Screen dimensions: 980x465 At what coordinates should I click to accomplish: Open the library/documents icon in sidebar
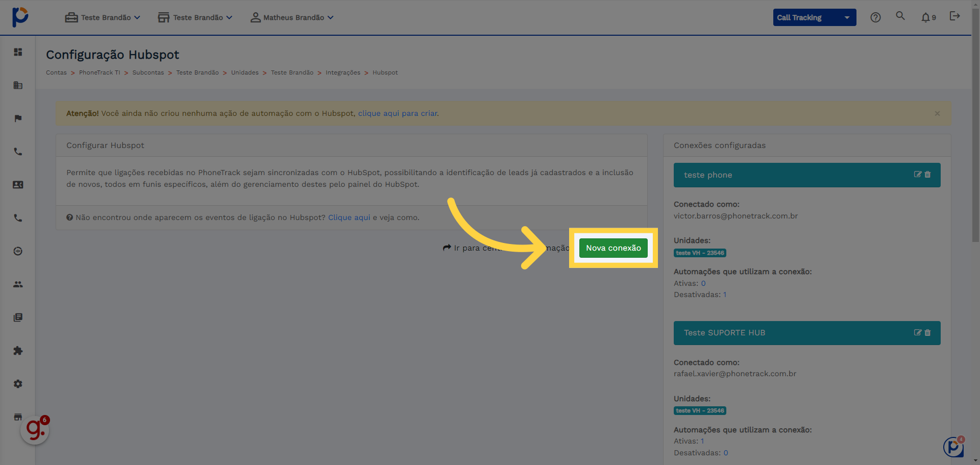point(18,317)
